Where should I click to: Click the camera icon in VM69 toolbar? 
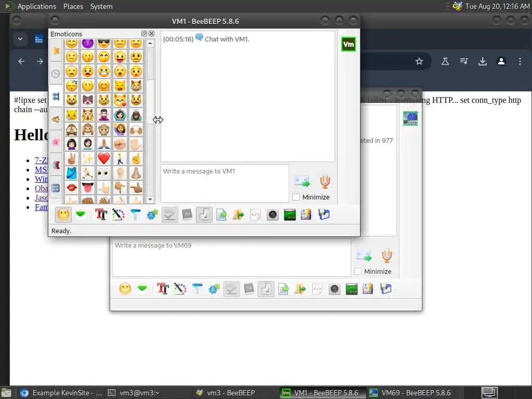(334, 289)
